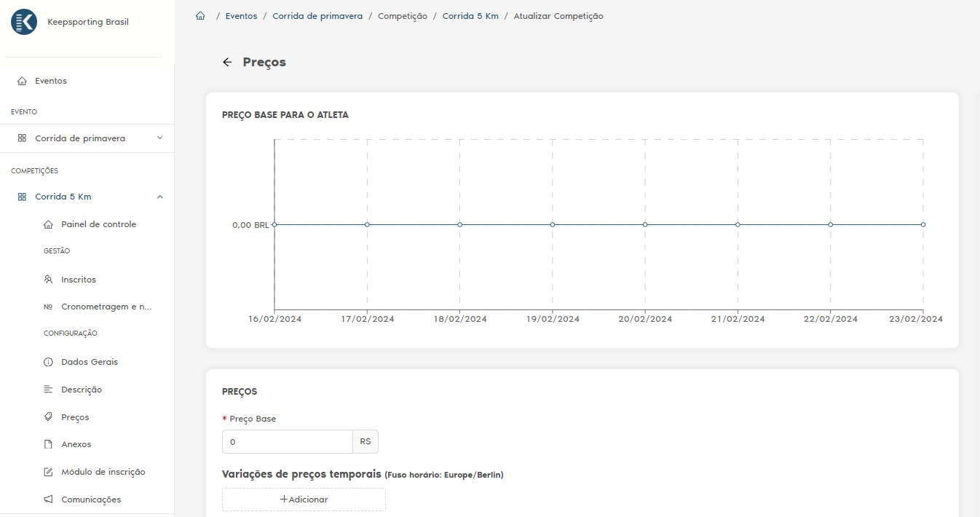Click the chart data point at 19/02/2024
980x517 pixels.
click(553, 224)
